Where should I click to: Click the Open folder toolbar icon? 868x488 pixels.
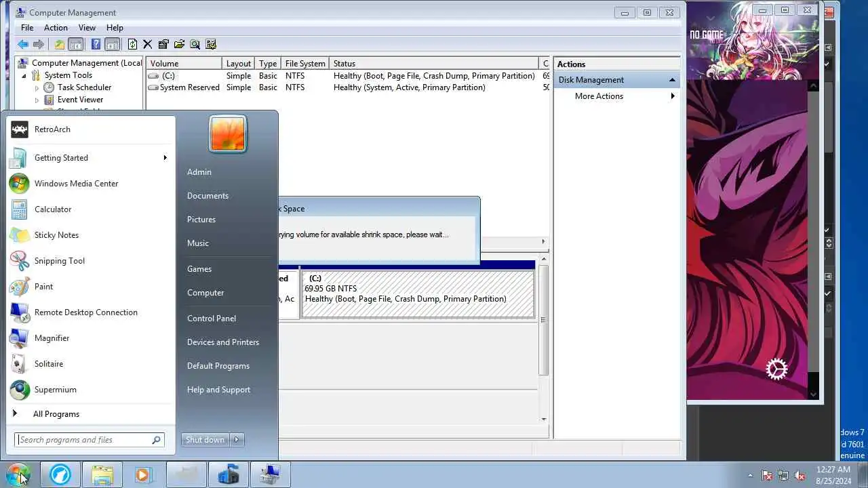click(x=179, y=44)
